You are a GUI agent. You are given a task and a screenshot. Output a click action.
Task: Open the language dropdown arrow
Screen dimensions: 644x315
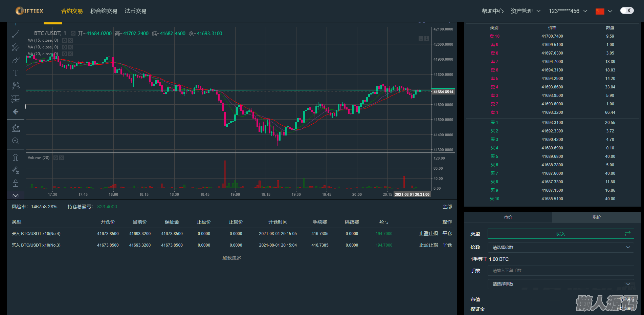[610, 11]
